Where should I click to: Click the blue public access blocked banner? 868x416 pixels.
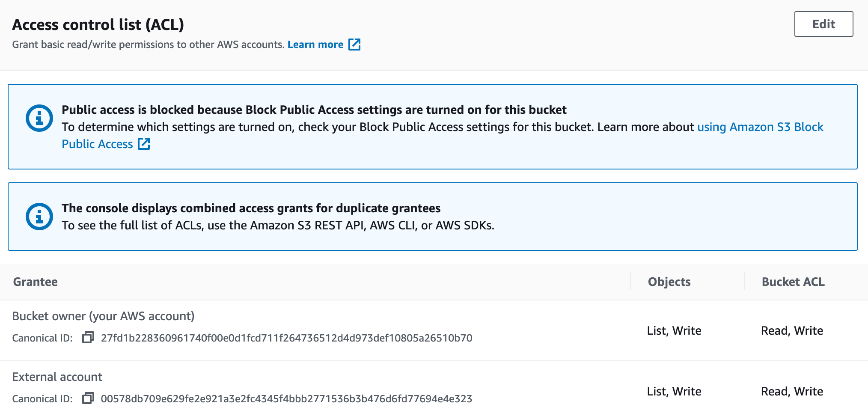tap(434, 127)
